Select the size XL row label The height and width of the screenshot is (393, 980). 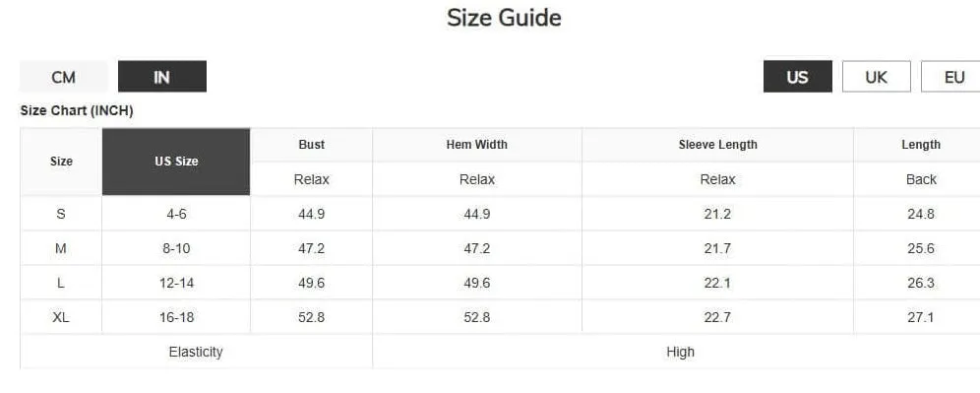(x=61, y=317)
